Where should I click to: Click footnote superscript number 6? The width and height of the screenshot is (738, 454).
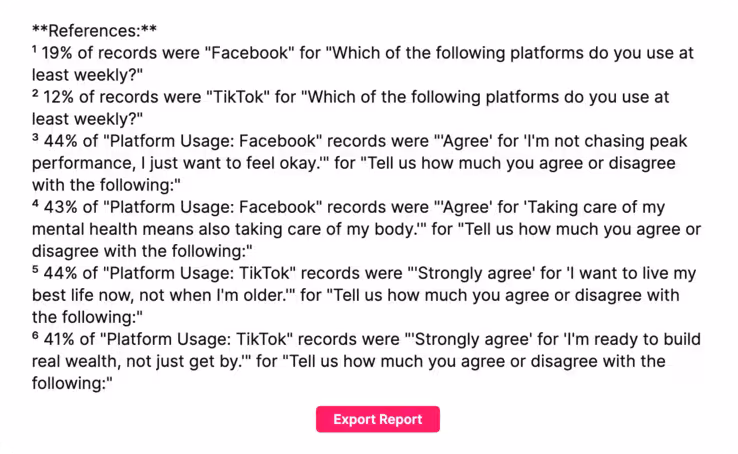[35, 338]
